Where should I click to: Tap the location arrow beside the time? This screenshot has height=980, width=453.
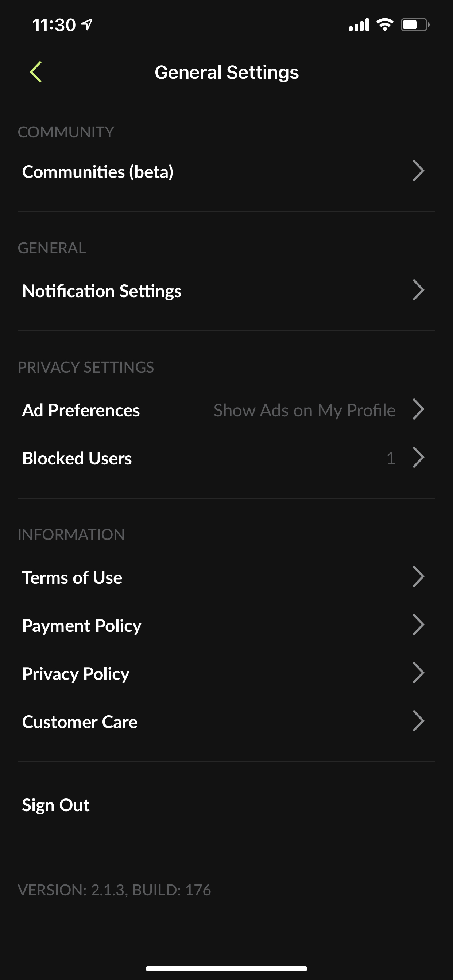pyautogui.click(x=87, y=25)
